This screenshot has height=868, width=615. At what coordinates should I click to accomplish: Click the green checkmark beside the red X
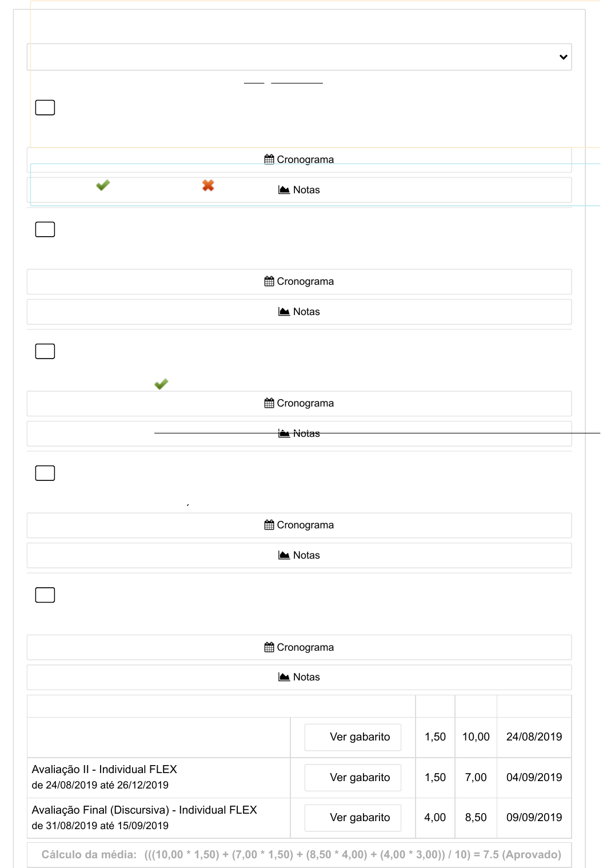pos(103,185)
